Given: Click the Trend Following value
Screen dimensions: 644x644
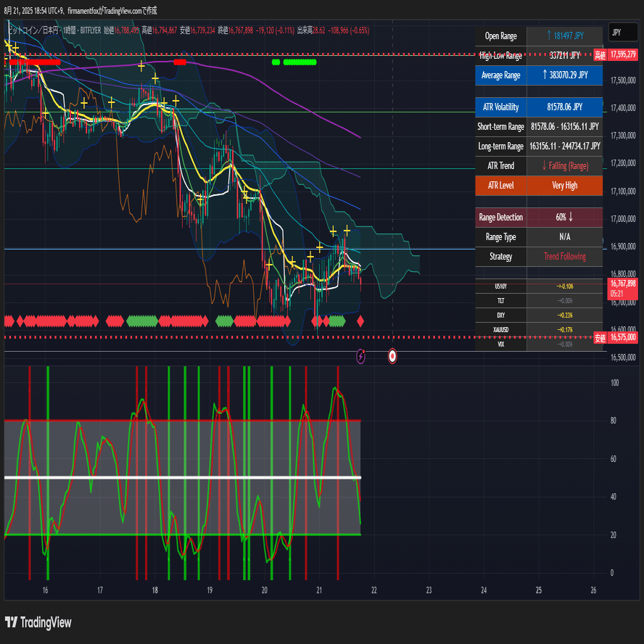Looking at the screenshot, I should click(x=565, y=257).
